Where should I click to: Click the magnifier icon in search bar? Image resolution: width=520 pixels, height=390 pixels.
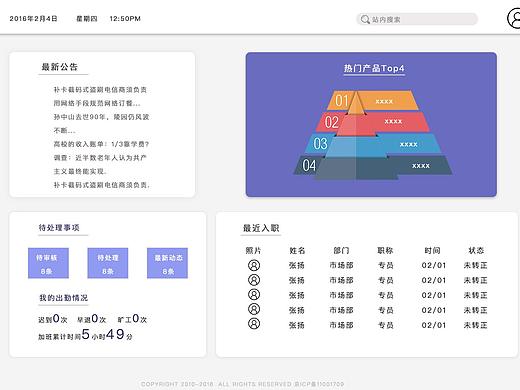pos(365,20)
